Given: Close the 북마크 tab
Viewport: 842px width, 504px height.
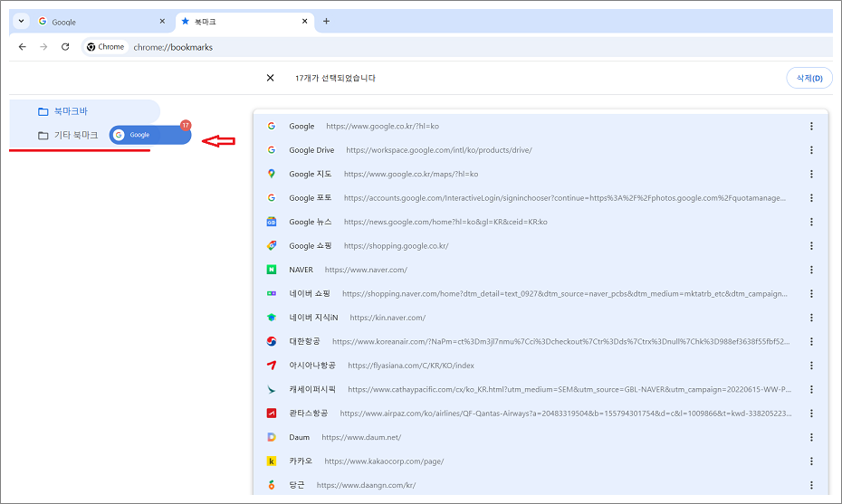Looking at the screenshot, I should click(x=304, y=22).
